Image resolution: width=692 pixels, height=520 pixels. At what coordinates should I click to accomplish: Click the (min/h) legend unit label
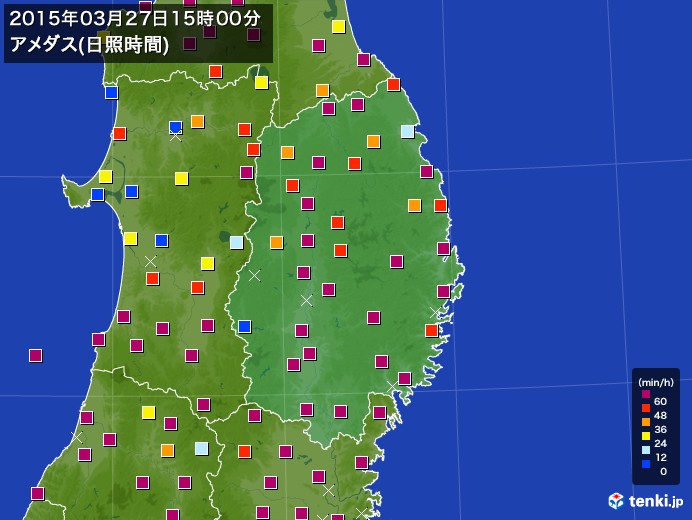tap(656, 382)
